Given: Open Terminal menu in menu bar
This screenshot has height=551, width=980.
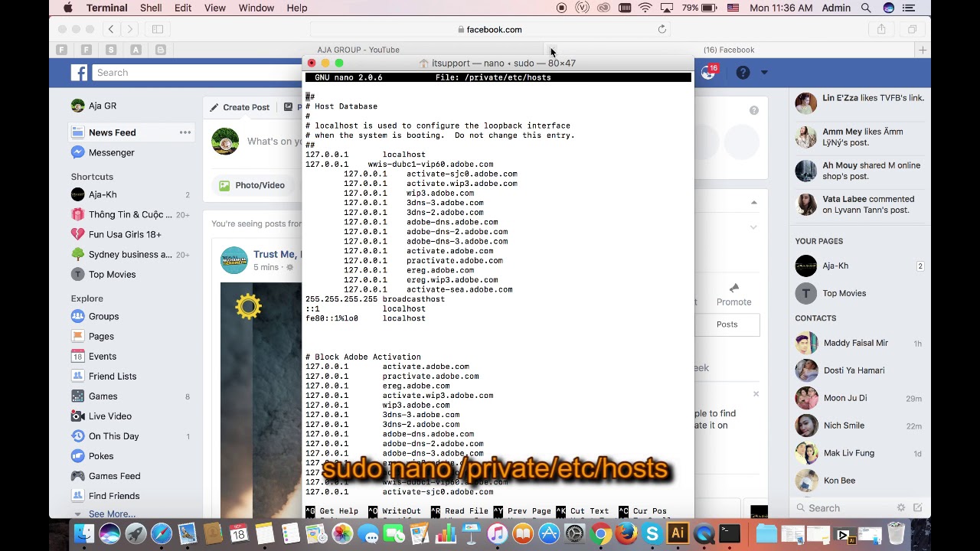Looking at the screenshot, I should click(x=106, y=8).
